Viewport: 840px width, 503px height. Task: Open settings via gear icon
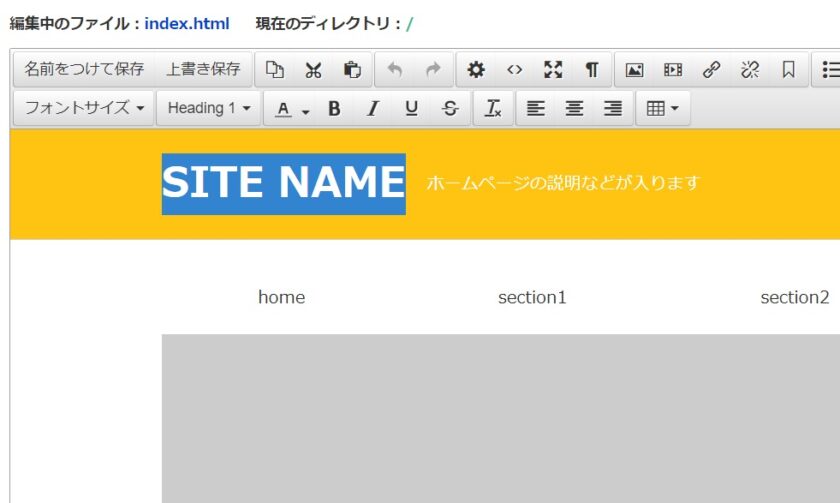point(476,70)
